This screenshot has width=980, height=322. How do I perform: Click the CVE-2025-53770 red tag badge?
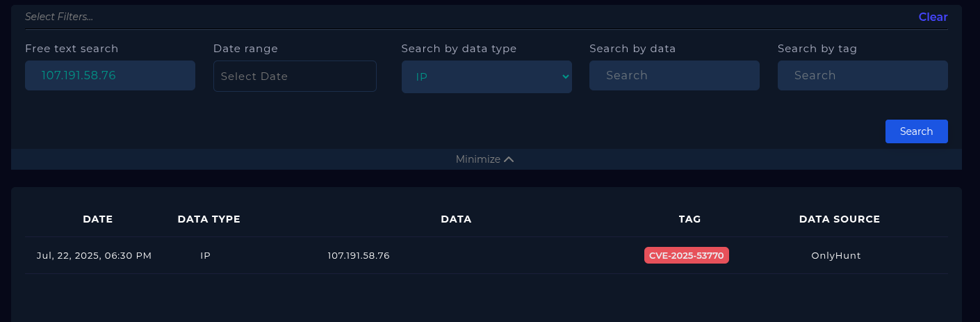tap(687, 255)
